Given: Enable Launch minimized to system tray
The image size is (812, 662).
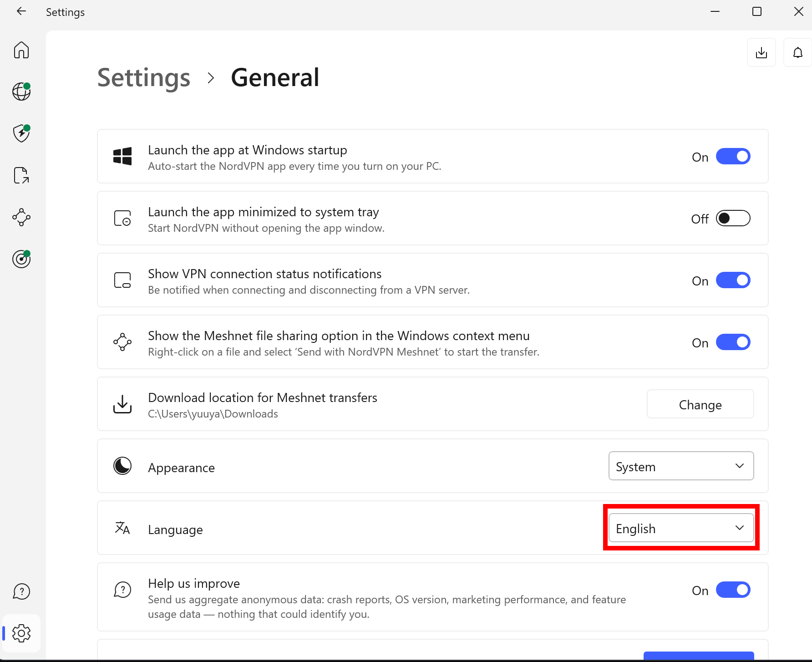Looking at the screenshot, I should click(733, 219).
